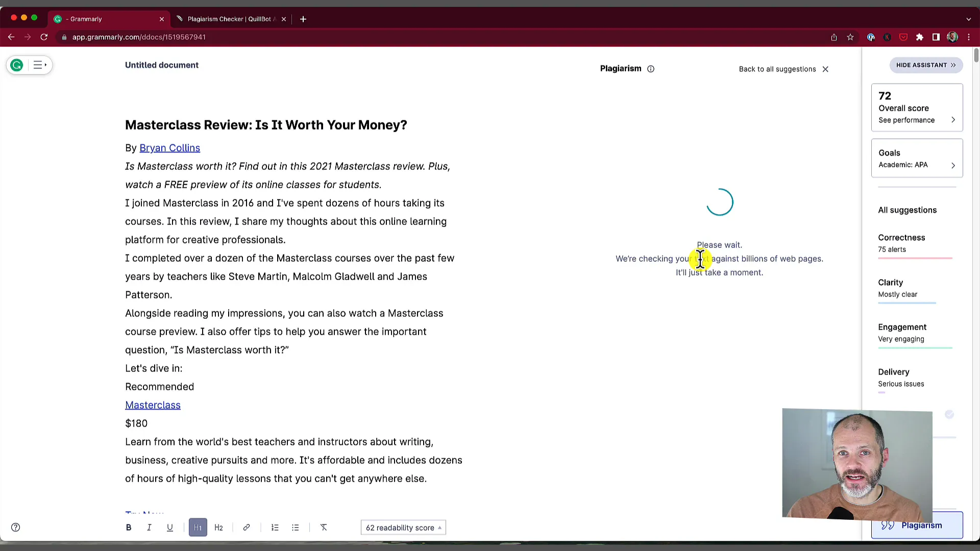Open the Overall score performance panel
980x551 pixels.
[x=917, y=108]
